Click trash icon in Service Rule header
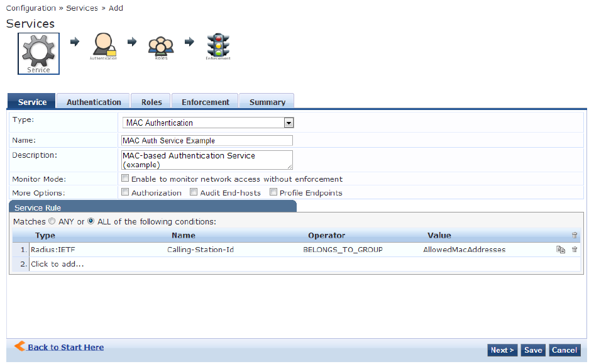The height and width of the screenshot is (364, 589). 575,235
